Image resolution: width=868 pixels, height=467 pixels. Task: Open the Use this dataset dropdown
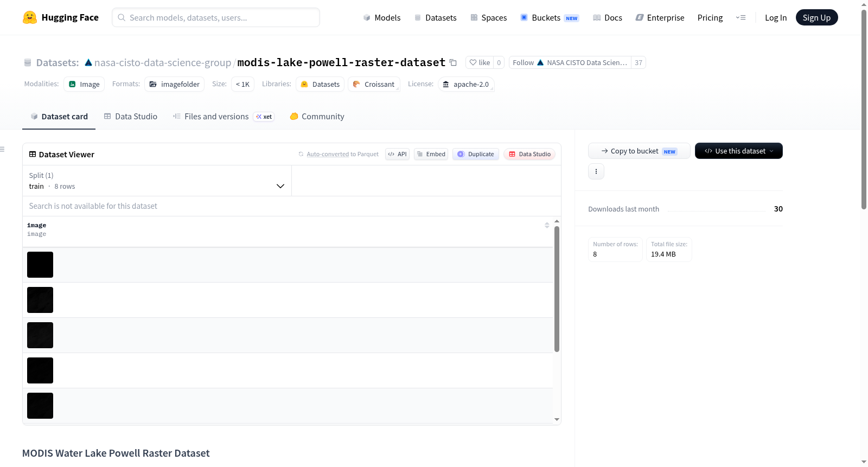(x=739, y=151)
